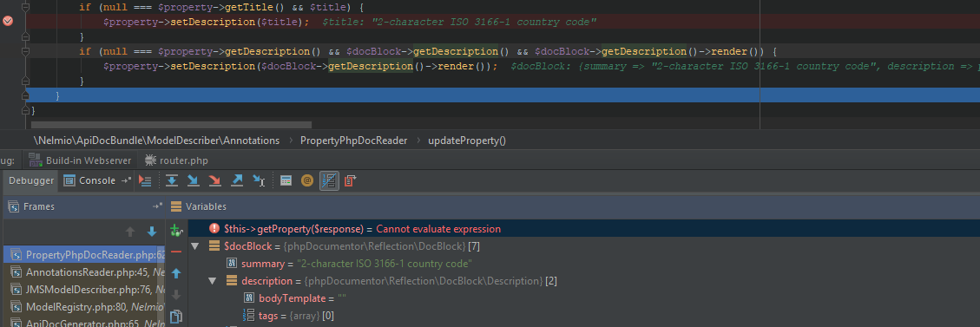Toggle the highlighted sort-values debugger toolbar icon
Image resolution: width=980 pixels, height=327 pixels.
click(x=329, y=181)
